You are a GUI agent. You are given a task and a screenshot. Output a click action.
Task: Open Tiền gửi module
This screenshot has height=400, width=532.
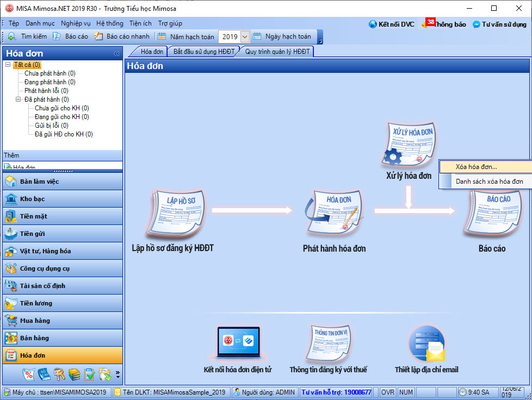63,234
